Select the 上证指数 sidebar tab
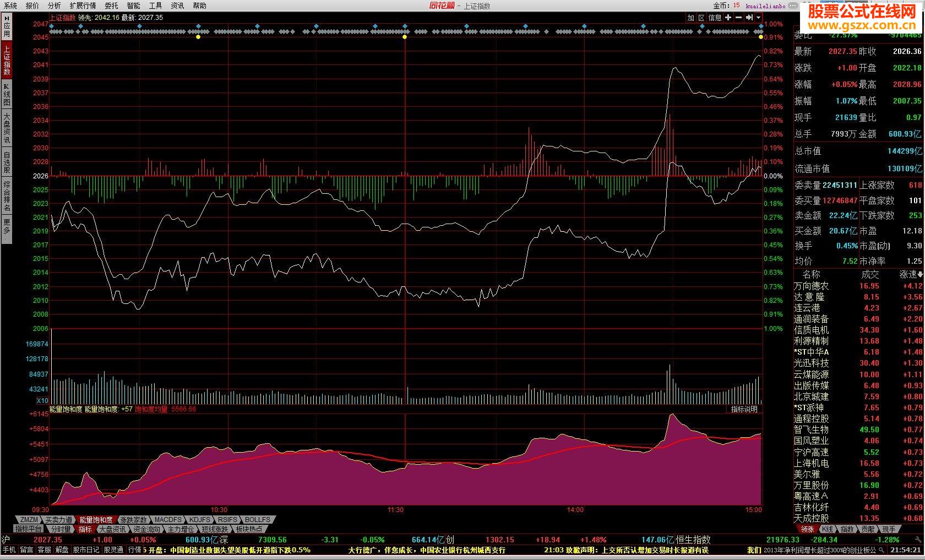Screen dimensions: 925x560 pos(7,61)
